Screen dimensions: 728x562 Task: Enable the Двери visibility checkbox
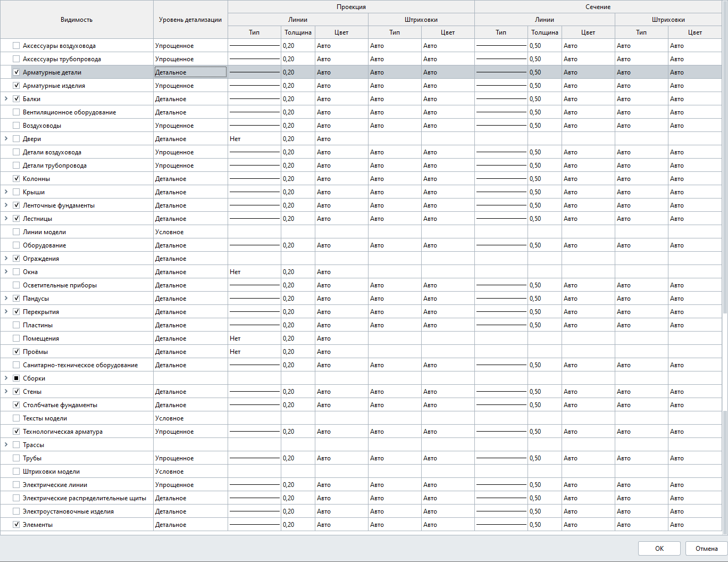coord(16,139)
